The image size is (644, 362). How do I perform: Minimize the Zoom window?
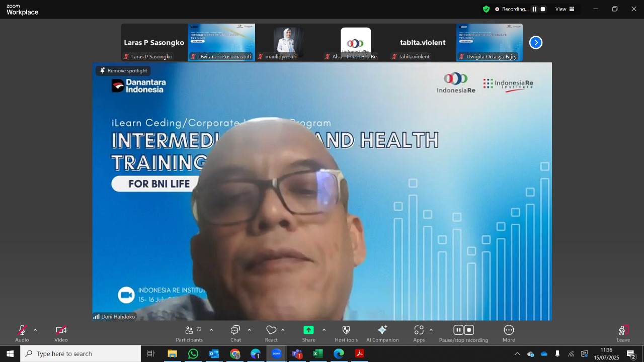pyautogui.click(x=596, y=9)
